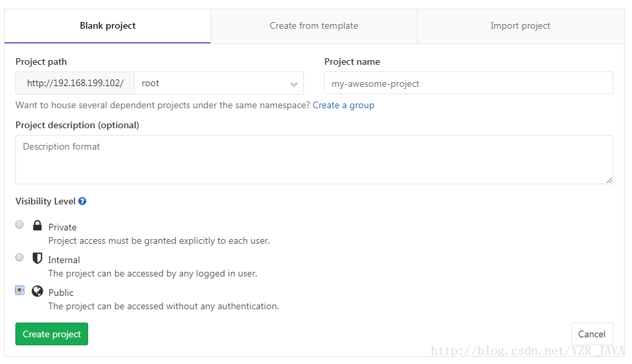Open the Import project tab
Viewport: 632px width, 364px height.
click(x=520, y=26)
